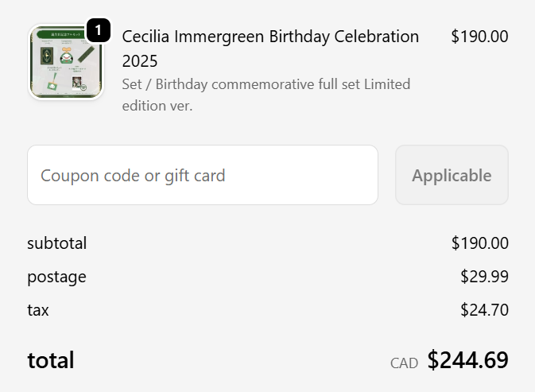Viewport: 535px width, 392px height.
Task: Click the CAD currency indicator
Action: click(x=404, y=363)
